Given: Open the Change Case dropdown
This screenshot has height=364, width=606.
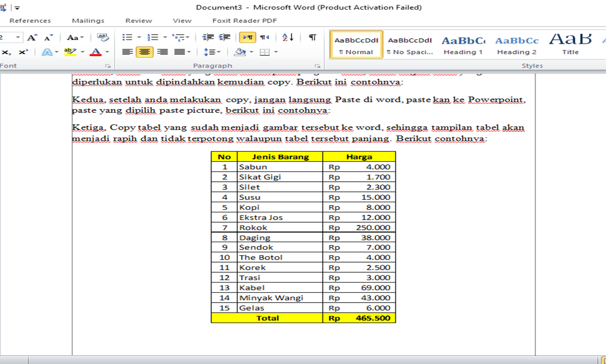Looking at the screenshot, I should [x=75, y=37].
